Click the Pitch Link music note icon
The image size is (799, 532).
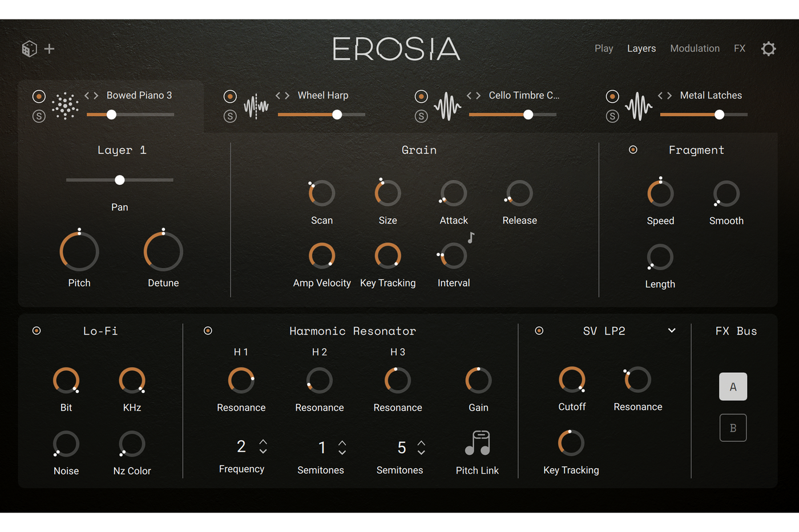click(478, 443)
